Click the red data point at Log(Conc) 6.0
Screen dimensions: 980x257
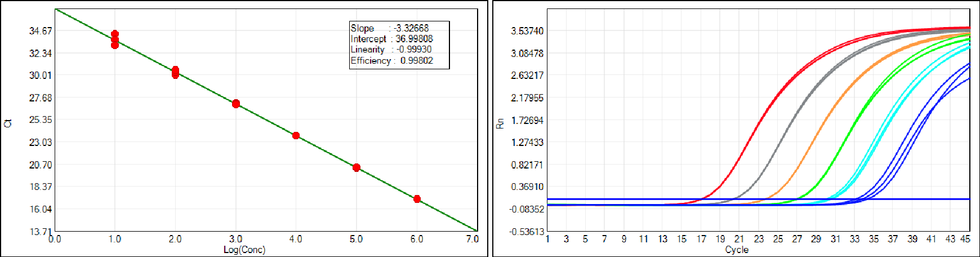417,199
